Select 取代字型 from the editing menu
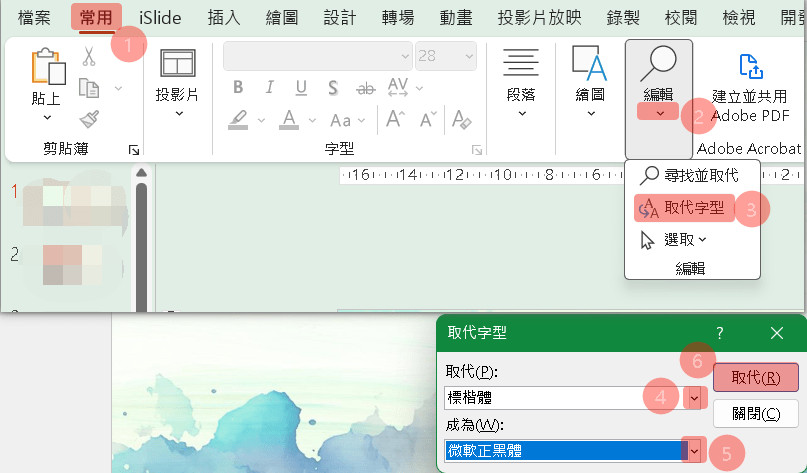807x473 pixels. (689, 208)
